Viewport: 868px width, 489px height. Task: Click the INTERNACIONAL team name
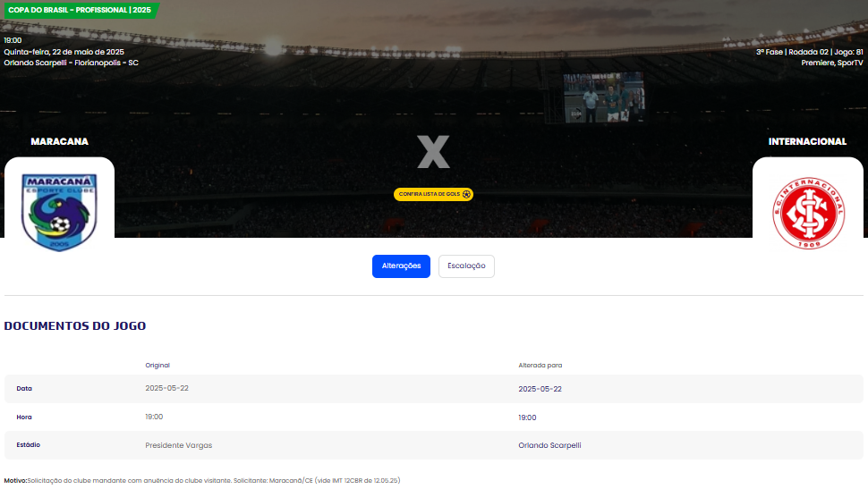point(807,141)
